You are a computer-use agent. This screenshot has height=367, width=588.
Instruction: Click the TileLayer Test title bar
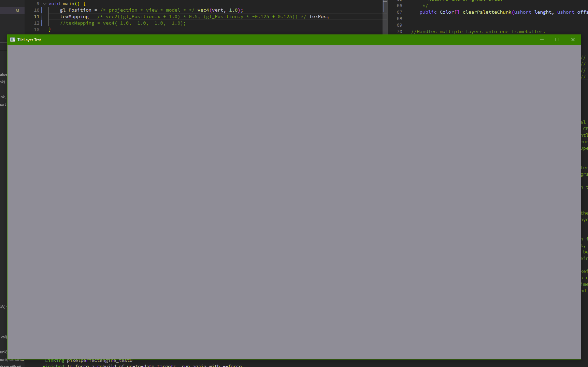(x=273, y=40)
